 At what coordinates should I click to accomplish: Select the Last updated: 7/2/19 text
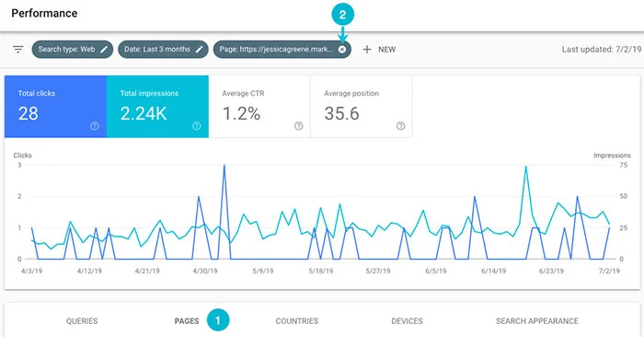(602, 50)
